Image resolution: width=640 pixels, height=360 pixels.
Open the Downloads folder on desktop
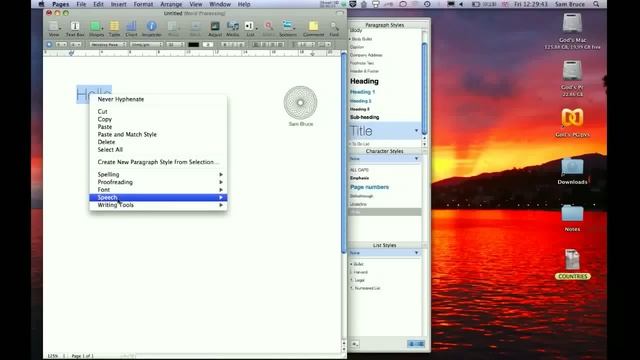(x=572, y=171)
